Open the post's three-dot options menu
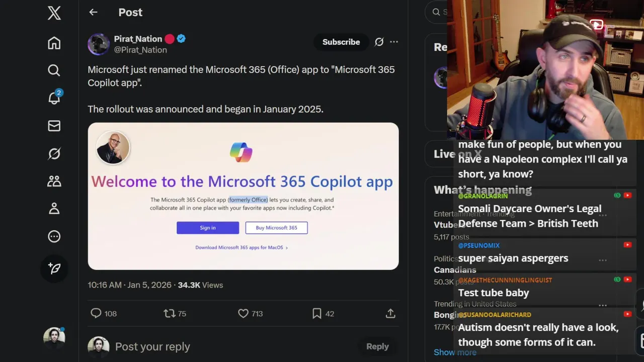The image size is (644, 362). pos(394,42)
